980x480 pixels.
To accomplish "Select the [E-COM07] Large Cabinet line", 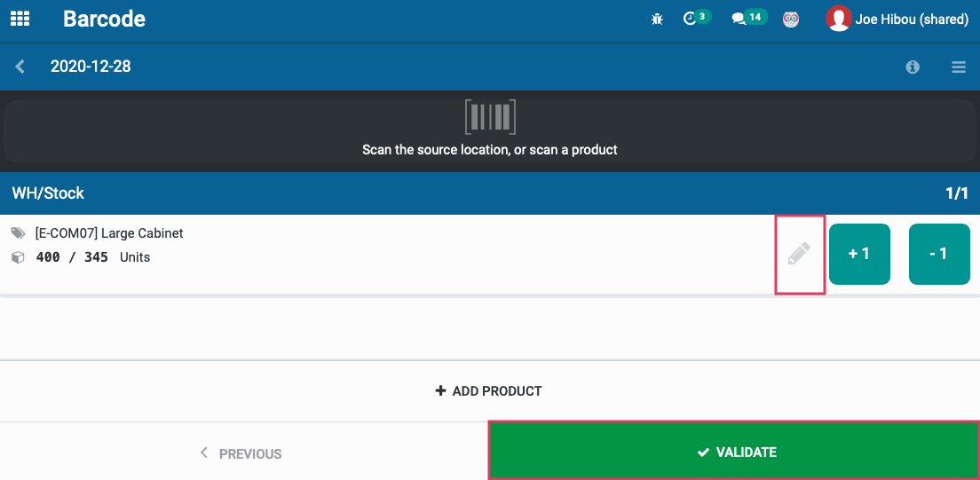I will (388, 255).
